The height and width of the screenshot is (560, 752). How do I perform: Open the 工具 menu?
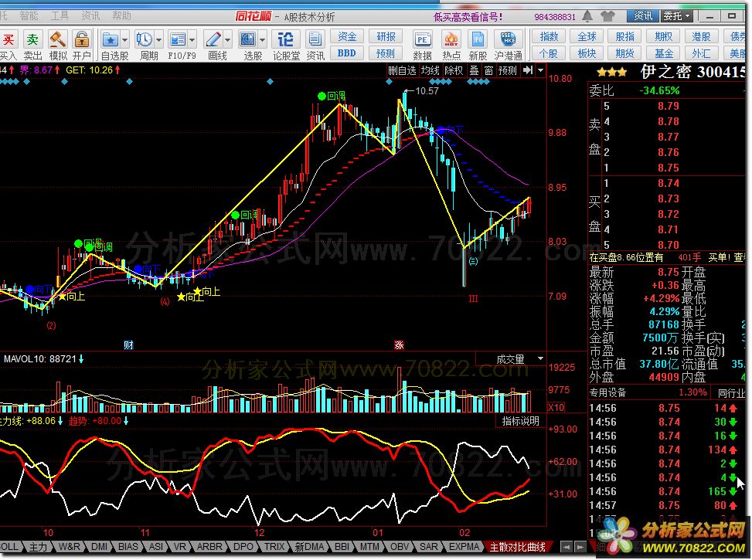[x=60, y=16]
